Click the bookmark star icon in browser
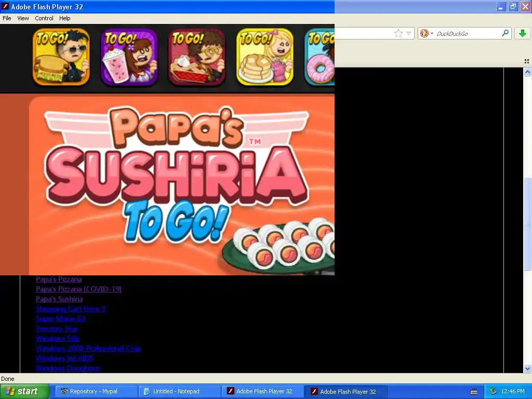Screen dimensions: 532x399 coord(398,33)
